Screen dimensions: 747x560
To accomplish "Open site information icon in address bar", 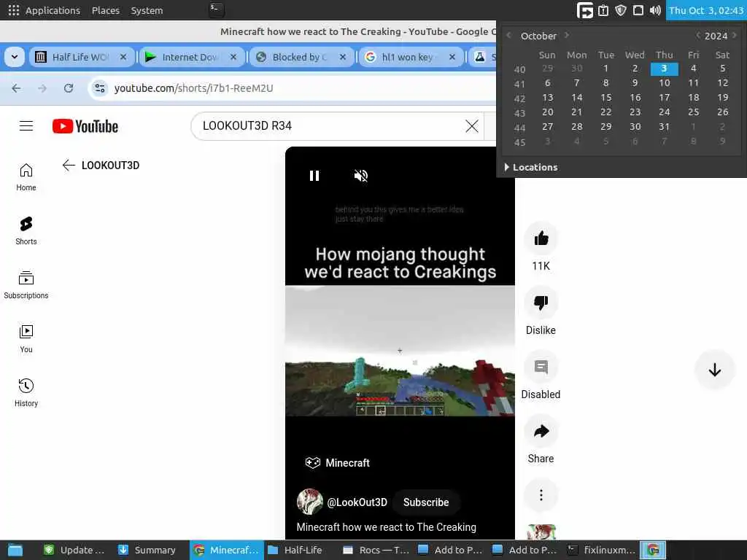I will point(100,88).
